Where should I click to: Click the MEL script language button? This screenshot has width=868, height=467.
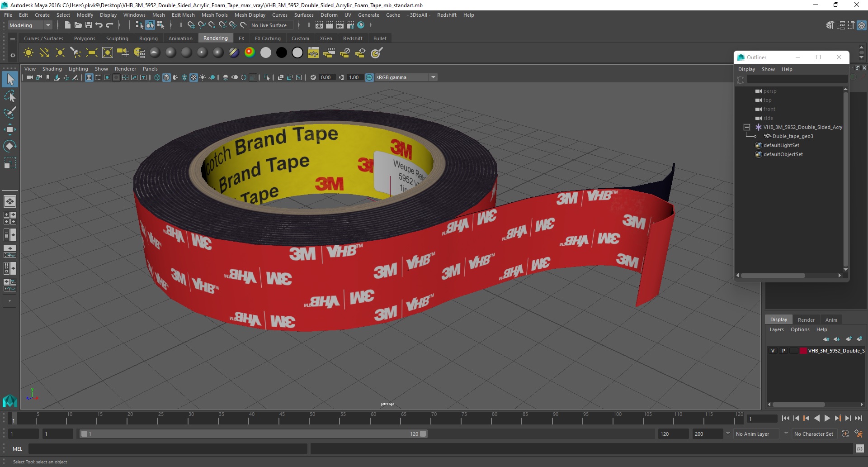point(18,449)
